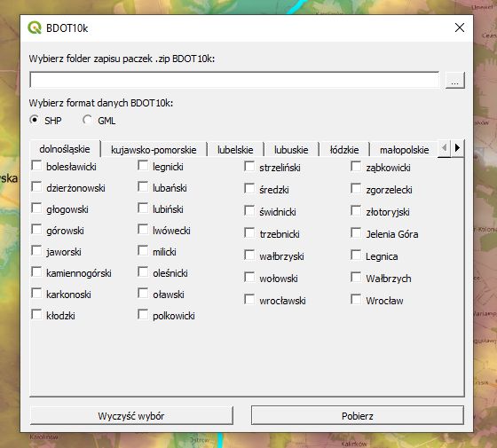Tick the złotoryjski checkbox

(x=356, y=211)
